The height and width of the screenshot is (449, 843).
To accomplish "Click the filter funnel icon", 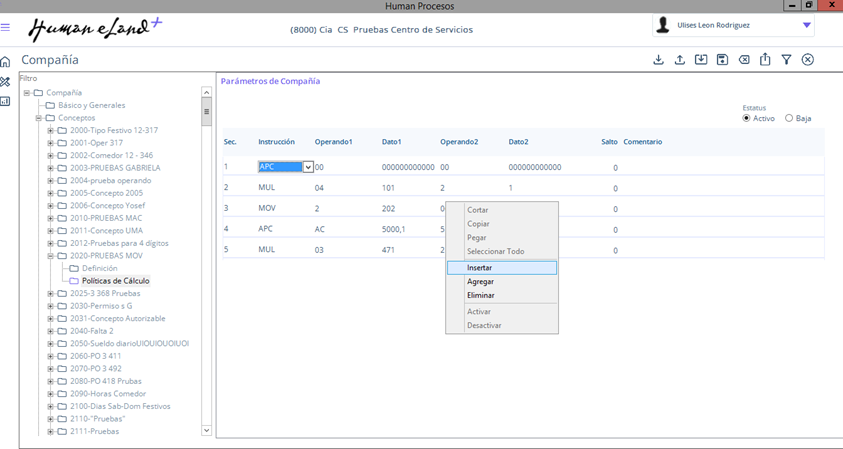I will pos(786,60).
